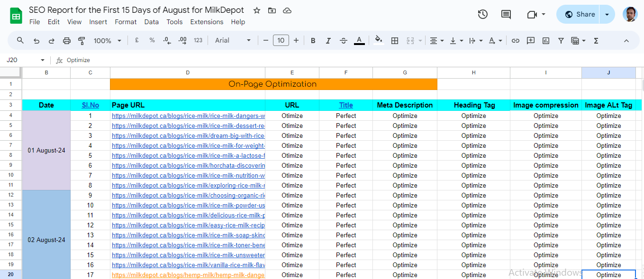
Task: Open the rice-milk-dangers URL link
Action: pos(188,116)
